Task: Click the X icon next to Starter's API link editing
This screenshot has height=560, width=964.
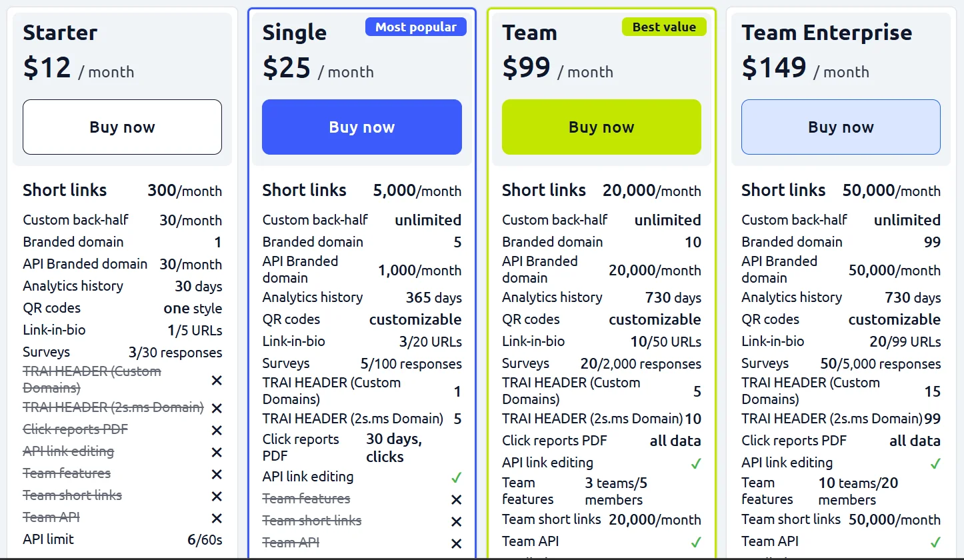Action: click(x=217, y=453)
